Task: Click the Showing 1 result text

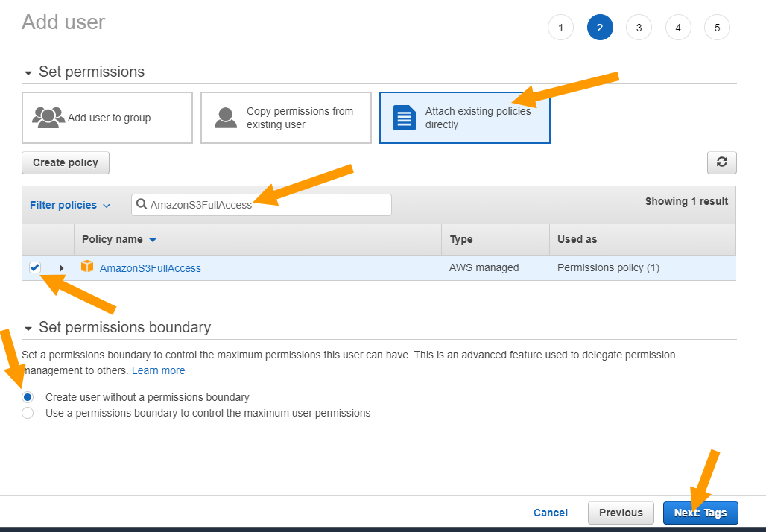Action: [686, 201]
